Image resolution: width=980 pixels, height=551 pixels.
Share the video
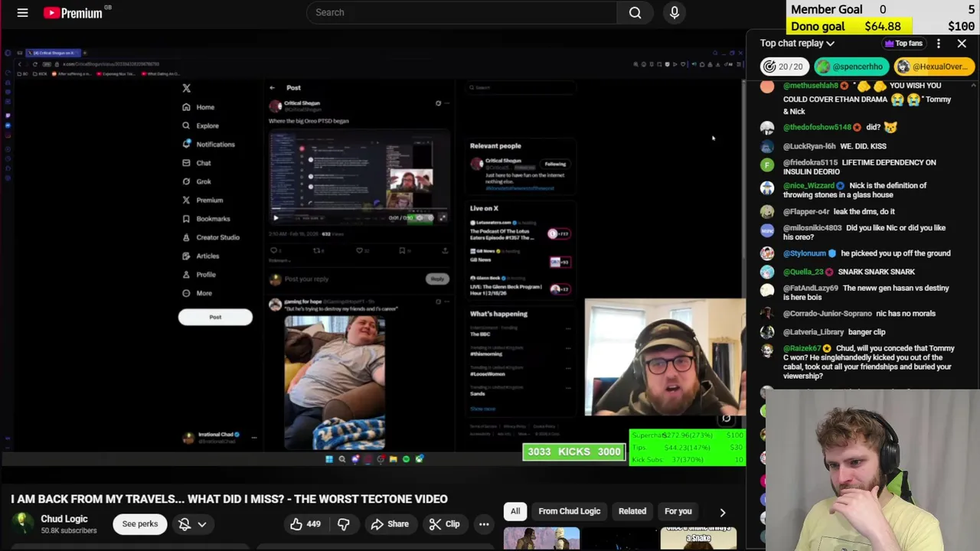(x=390, y=523)
